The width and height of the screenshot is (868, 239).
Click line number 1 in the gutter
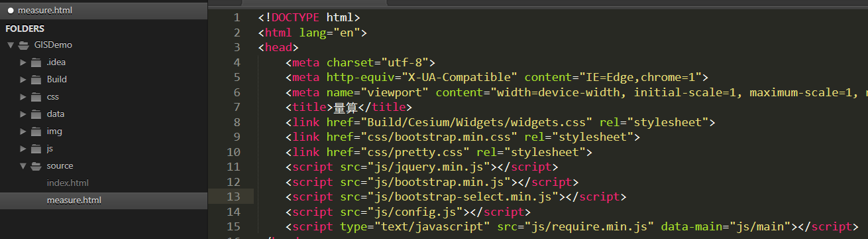(237, 17)
